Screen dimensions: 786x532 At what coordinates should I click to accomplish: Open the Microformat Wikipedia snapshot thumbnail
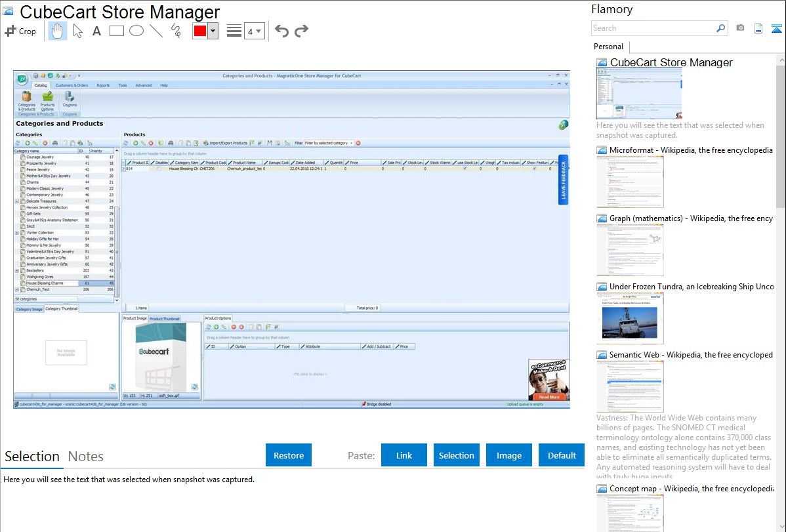pos(630,182)
